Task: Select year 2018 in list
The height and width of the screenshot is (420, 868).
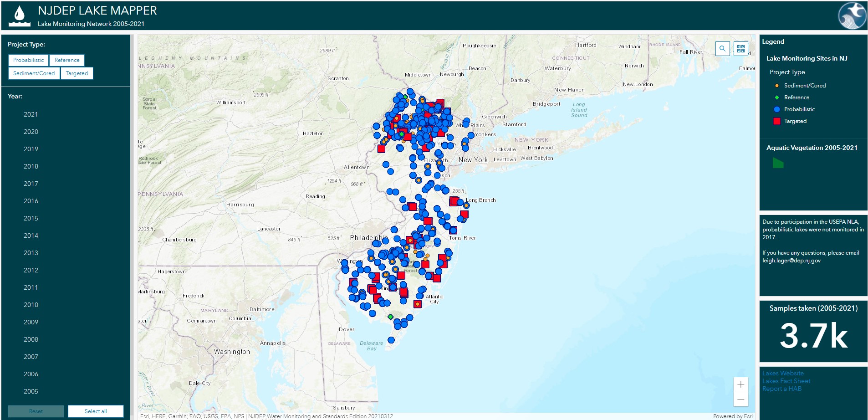Action: click(31, 166)
